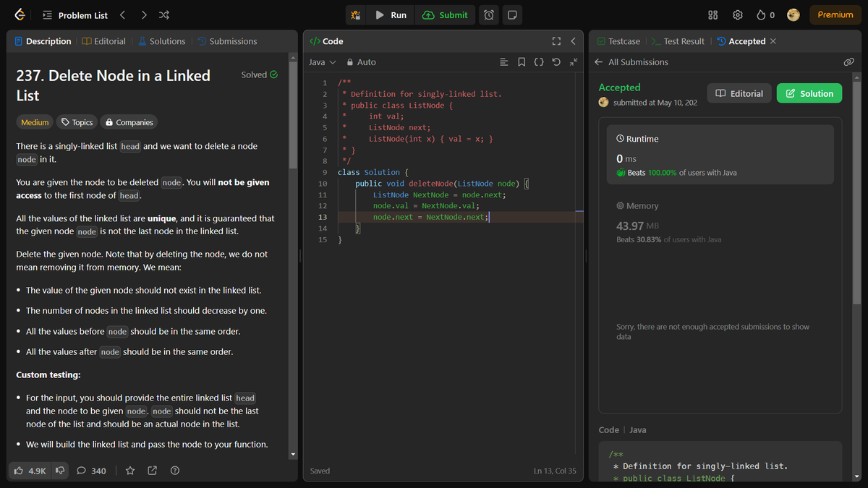Star the problem as favorite

pyautogui.click(x=130, y=471)
